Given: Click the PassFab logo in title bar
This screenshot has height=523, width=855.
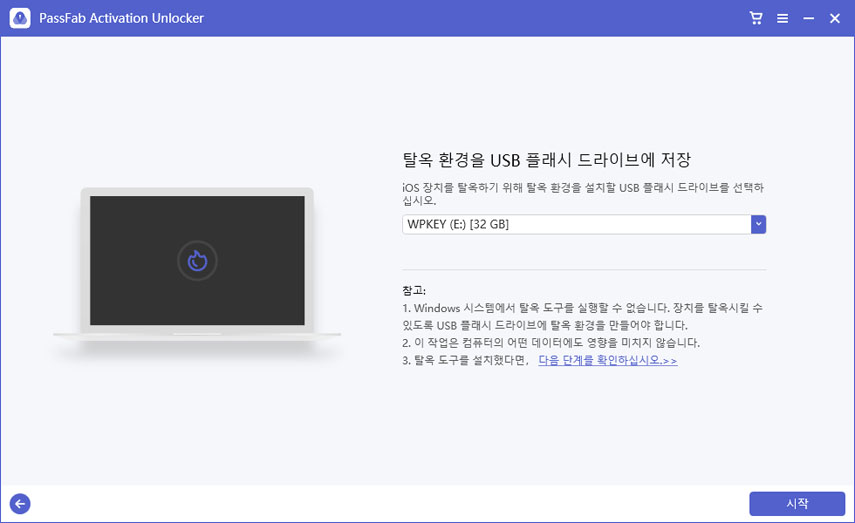Looking at the screenshot, I should click(x=20, y=18).
